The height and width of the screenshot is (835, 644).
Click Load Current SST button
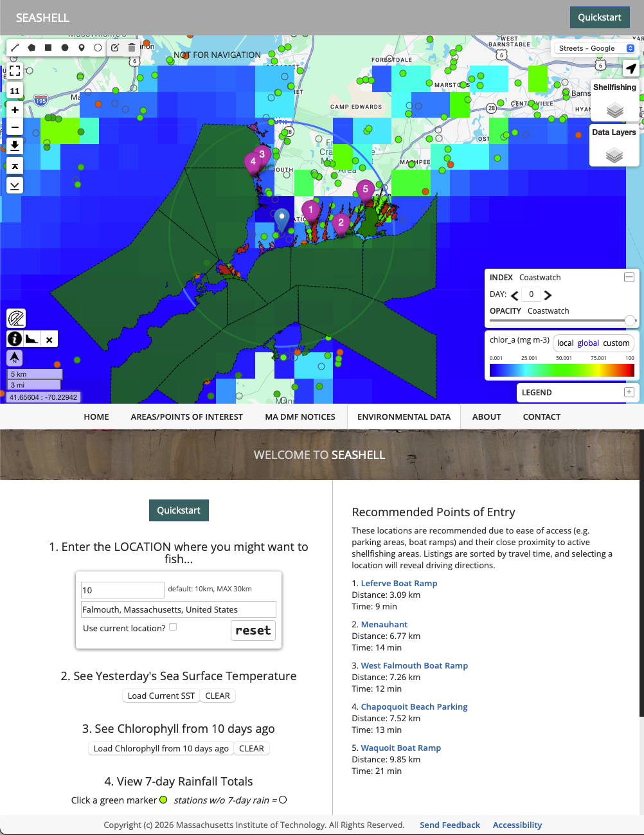(x=161, y=696)
